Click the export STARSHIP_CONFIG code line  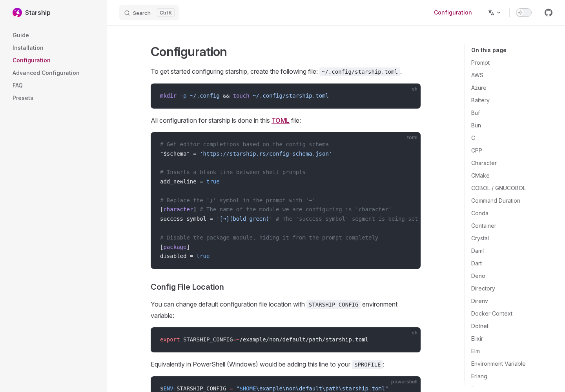coord(264,340)
